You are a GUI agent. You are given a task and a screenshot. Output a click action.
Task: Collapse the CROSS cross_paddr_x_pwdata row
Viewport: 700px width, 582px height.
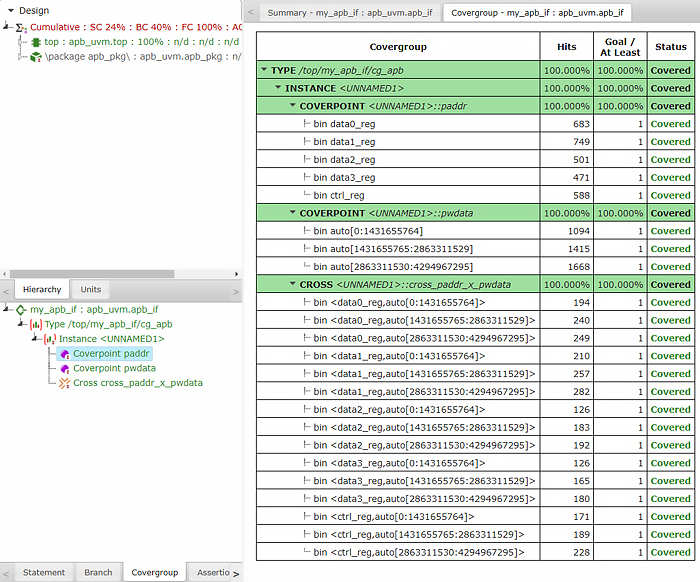coord(293,284)
